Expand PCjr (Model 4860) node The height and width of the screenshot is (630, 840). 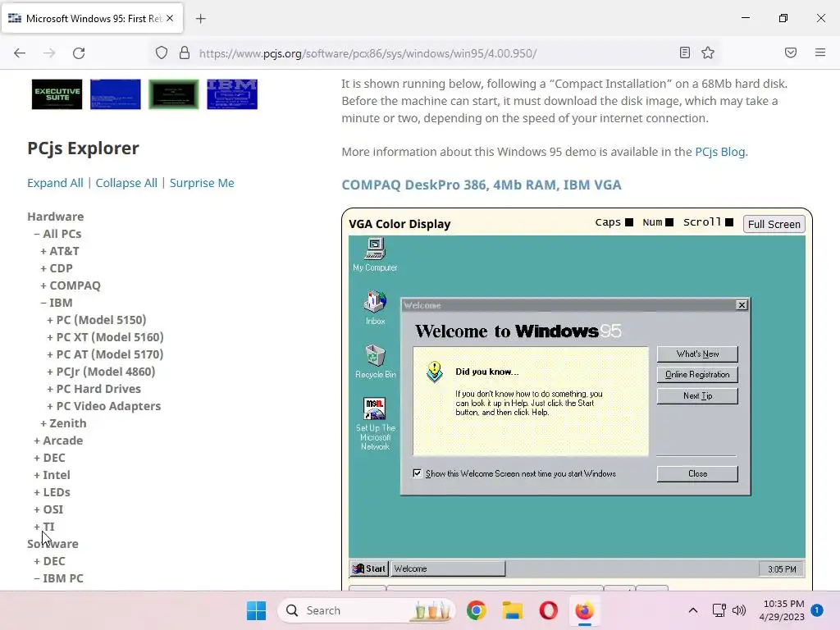(101, 372)
